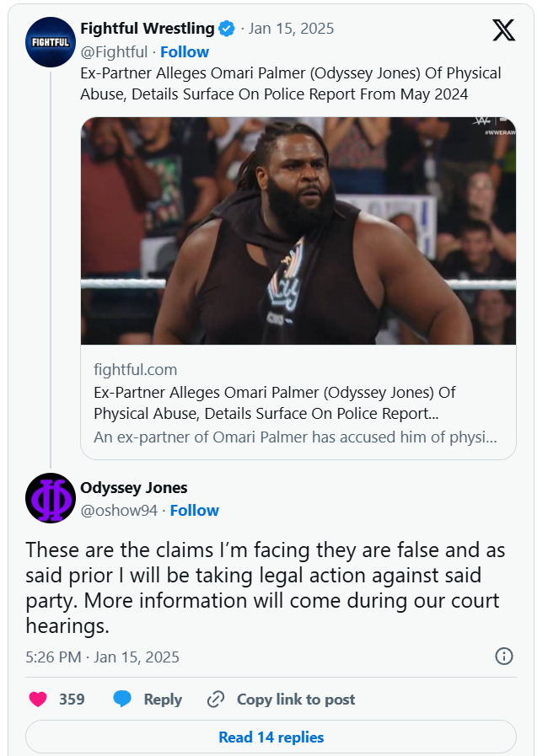Click the blue reply speech bubble icon
Screen dimensions: 548x756
[123, 700]
